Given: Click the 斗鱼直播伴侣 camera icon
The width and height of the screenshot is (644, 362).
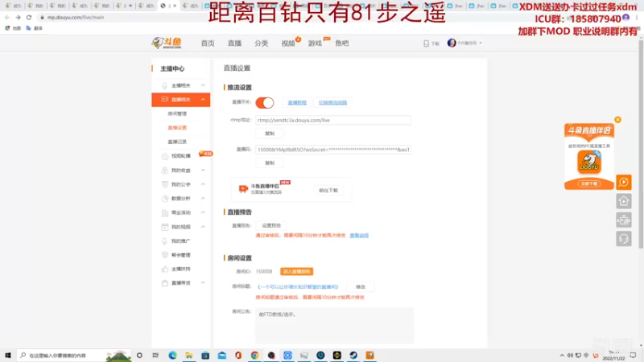Looking at the screenshot, I should [x=243, y=189].
